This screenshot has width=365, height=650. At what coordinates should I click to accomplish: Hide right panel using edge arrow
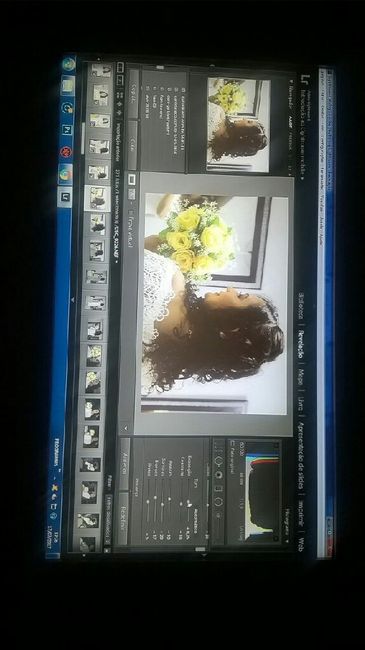204,555
